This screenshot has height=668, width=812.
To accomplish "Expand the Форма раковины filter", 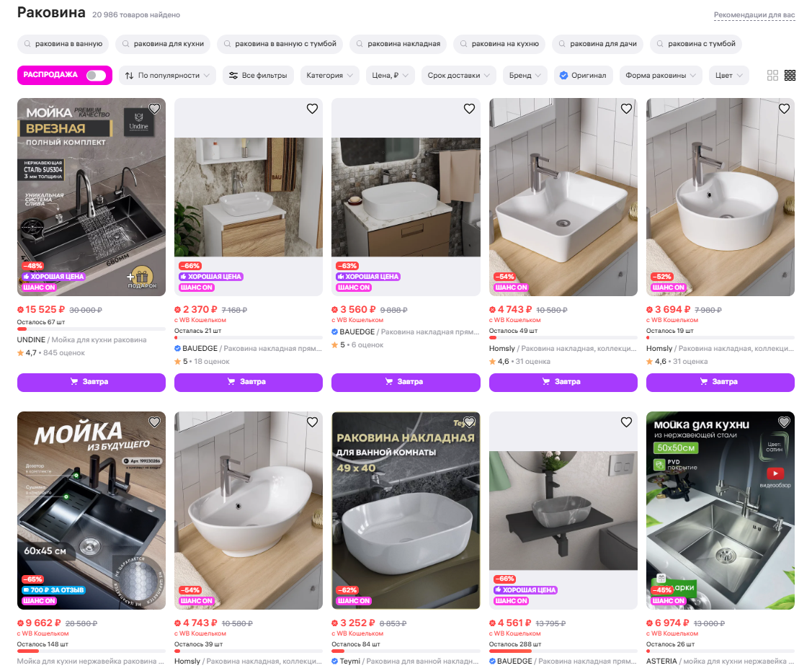I will pyautogui.click(x=661, y=76).
